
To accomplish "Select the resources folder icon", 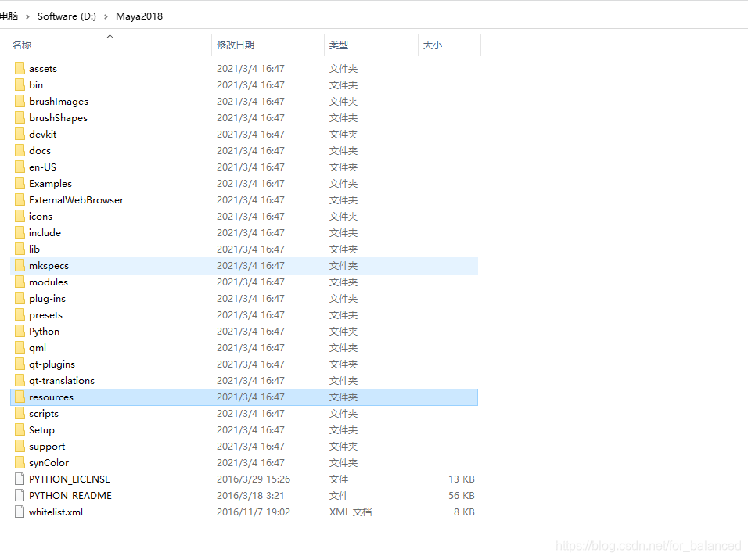I will click(20, 397).
